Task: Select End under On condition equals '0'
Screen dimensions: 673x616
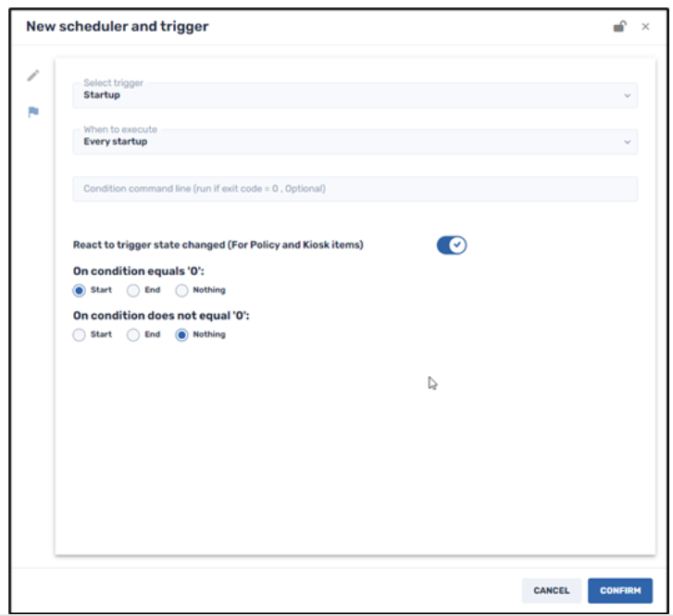Action: (133, 290)
